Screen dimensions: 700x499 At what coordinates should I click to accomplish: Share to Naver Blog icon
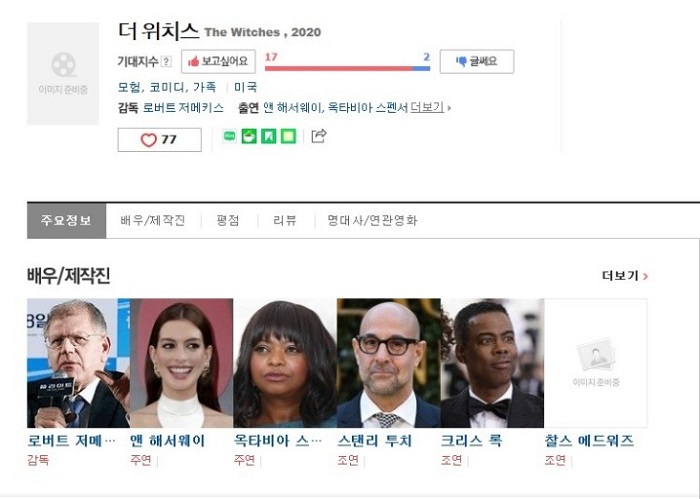[x=269, y=136]
